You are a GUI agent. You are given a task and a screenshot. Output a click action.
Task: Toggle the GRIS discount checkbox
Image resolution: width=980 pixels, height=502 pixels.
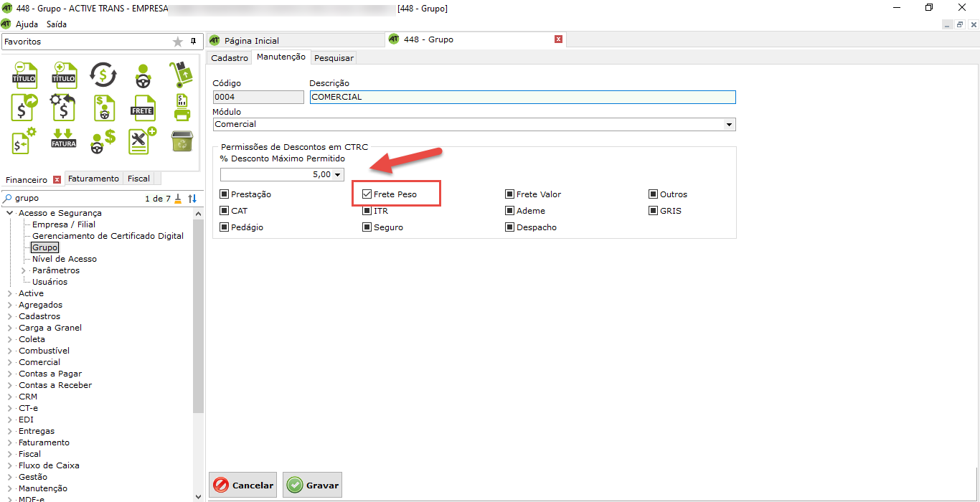point(654,211)
